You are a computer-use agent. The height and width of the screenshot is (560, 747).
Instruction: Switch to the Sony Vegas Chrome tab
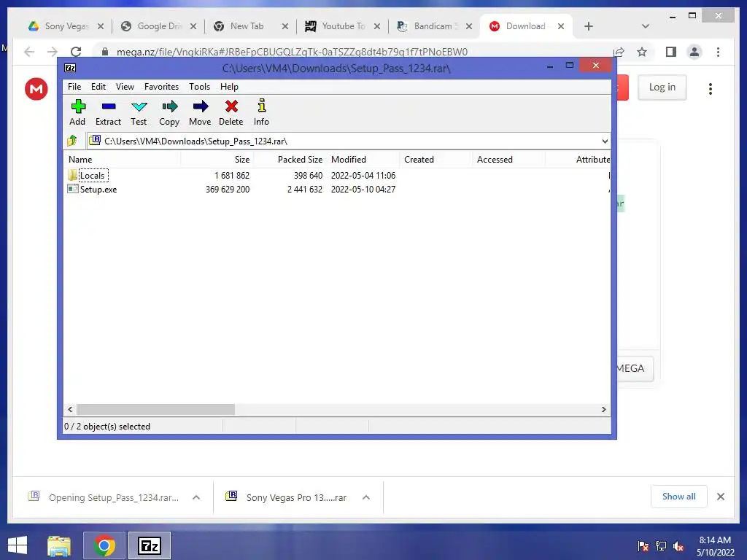[65, 26]
